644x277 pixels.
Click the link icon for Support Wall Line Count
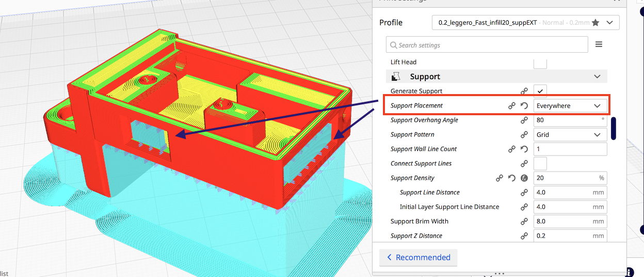coord(512,149)
